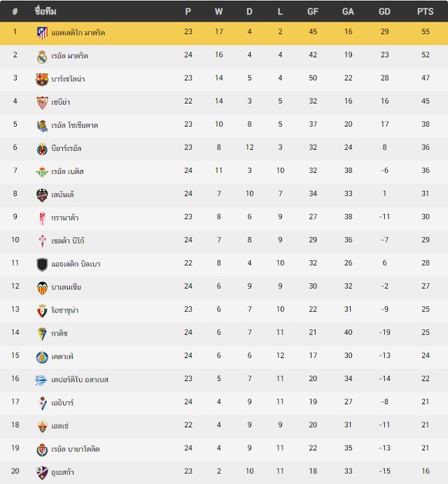Click the GD column header

[384, 11]
